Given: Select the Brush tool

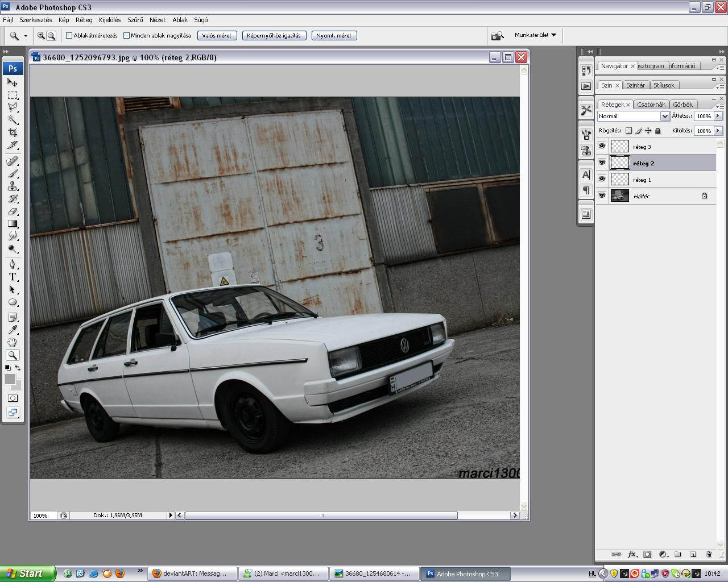Looking at the screenshot, I should [x=13, y=174].
